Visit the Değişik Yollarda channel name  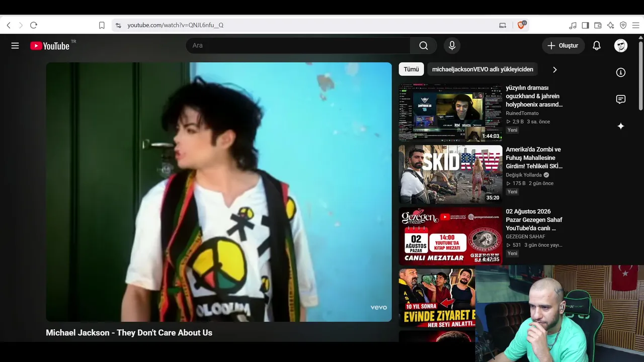tap(524, 175)
